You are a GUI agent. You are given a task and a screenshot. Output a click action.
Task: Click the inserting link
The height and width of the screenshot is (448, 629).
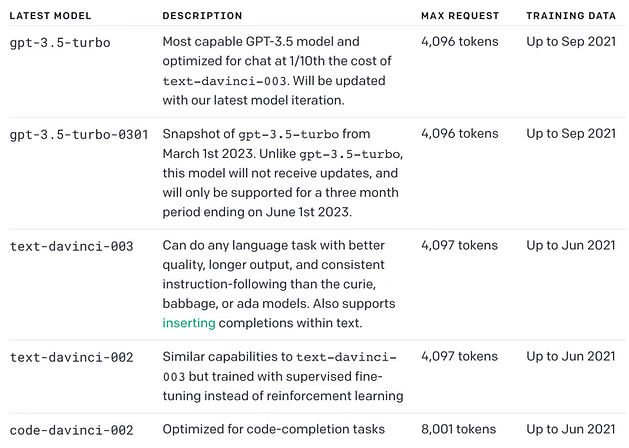pyautogui.click(x=189, y=322)
